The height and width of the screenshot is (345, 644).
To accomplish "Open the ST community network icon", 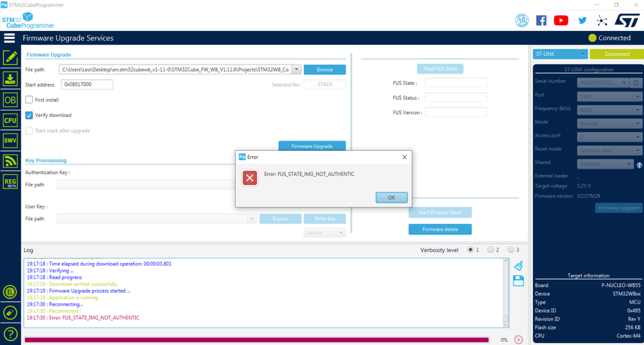I will 601,20.
